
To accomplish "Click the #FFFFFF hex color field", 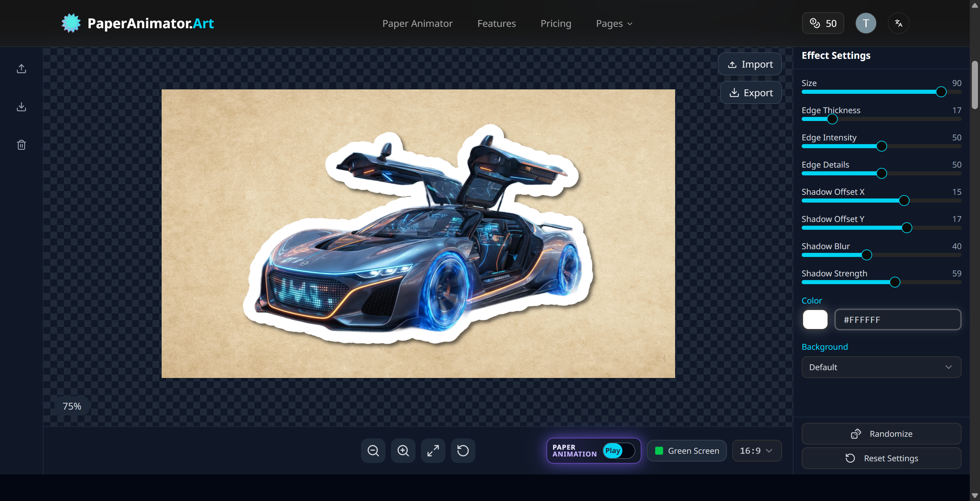I will [x=897, y=320].
